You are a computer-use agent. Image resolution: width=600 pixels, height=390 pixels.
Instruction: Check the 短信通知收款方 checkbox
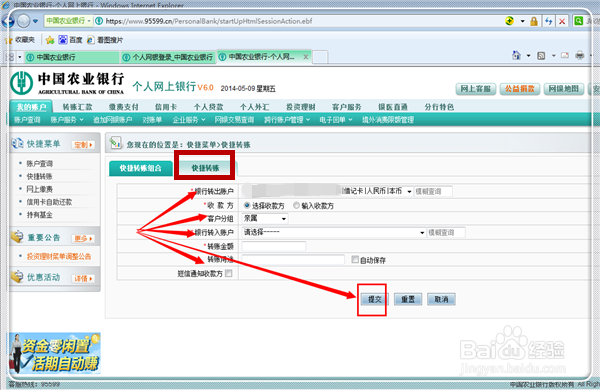pyautogui.click(x=228, y=273)
